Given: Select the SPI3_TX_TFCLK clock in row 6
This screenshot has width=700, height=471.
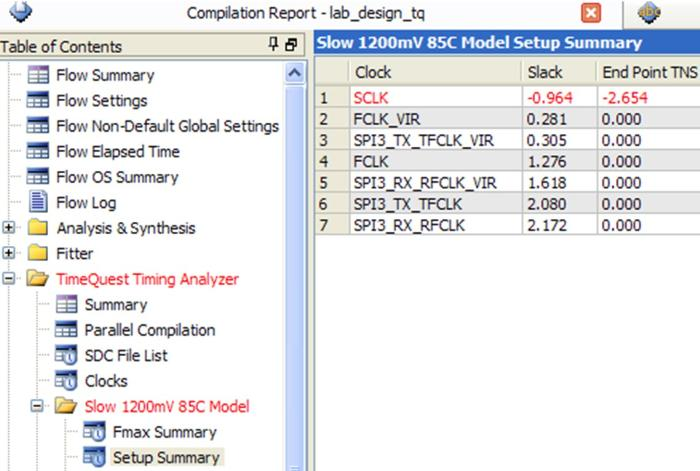Looking at the screenshot, I should (436, 204).
